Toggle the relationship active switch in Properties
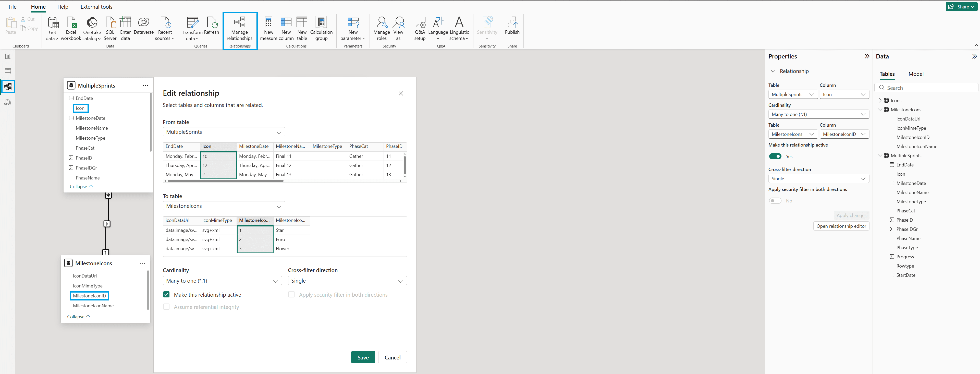The height and width of the screenshot is (374, 980). click(x=775, y=156)
